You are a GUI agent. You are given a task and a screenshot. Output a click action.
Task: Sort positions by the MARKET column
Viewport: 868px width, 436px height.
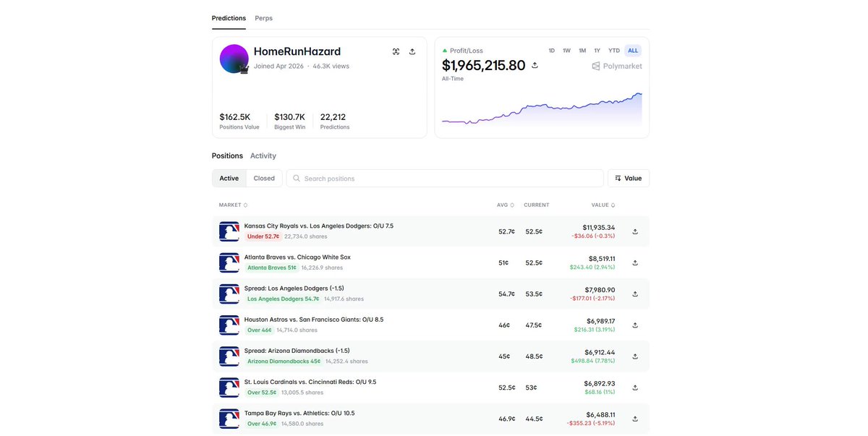[x=233, y=205]
